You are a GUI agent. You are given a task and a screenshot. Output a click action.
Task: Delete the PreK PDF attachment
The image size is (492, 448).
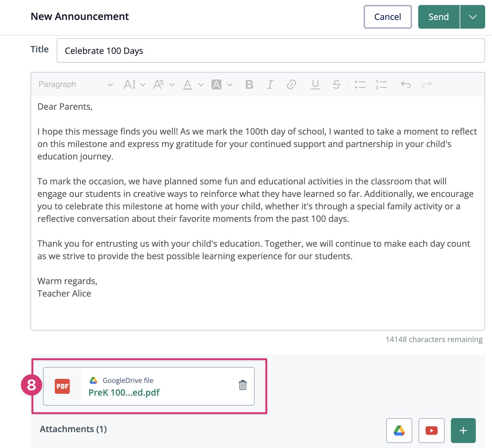click(243, 385)
